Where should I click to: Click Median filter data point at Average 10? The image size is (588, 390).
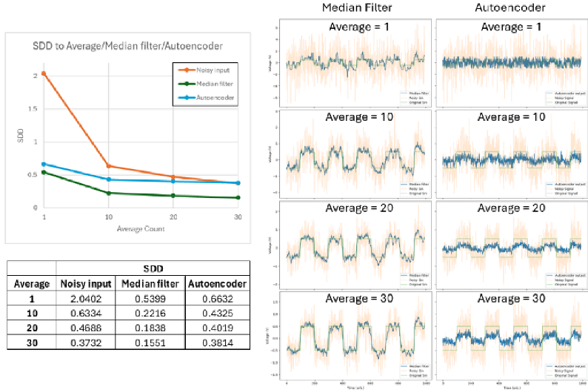[x=108, y=193]
